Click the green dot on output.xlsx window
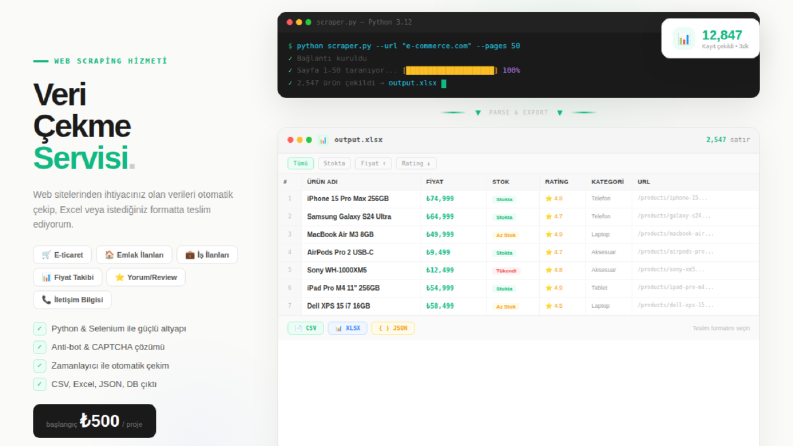The height and width of the screenshot is (446, 793). coord(309,140)
